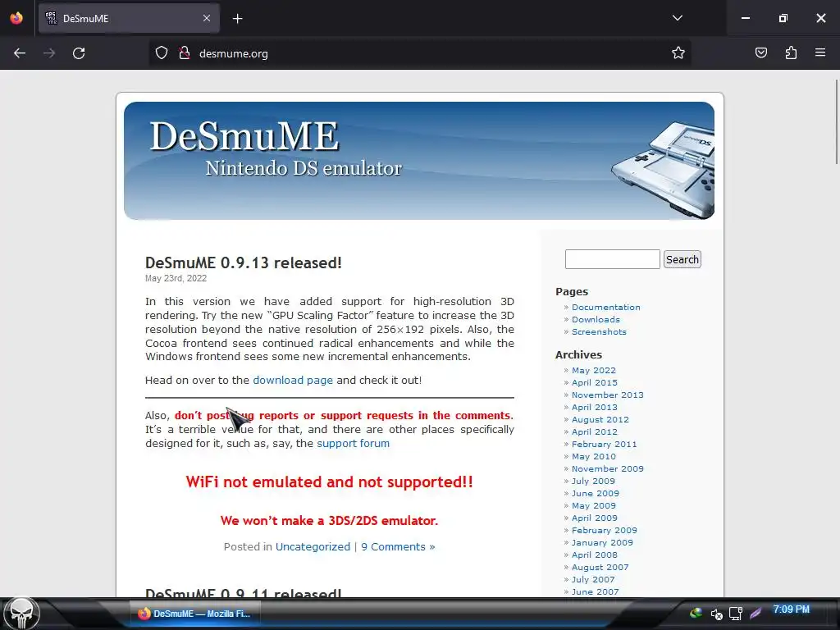Select the DeSmuME tab
Screen dimensions: 840x630
129,18
